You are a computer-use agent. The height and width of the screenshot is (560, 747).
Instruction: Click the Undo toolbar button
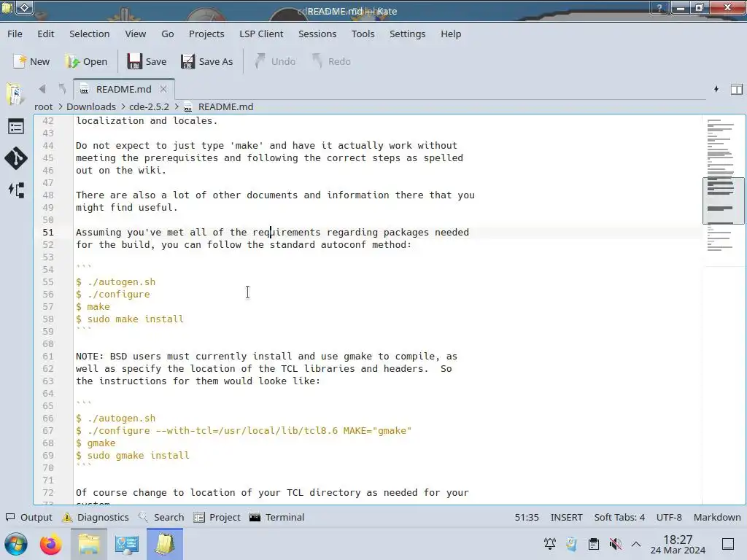275,61
